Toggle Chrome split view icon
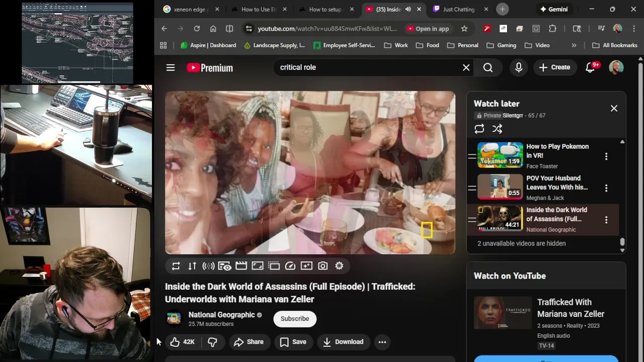The image size is (644, 362). coord(229,29)
